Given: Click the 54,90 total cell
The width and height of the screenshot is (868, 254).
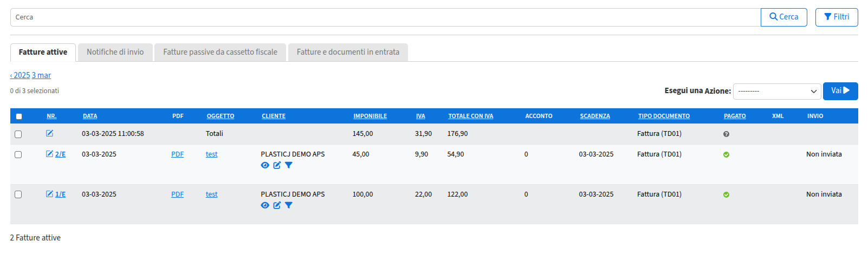Looking at the screenshot, I should point(456,154).
